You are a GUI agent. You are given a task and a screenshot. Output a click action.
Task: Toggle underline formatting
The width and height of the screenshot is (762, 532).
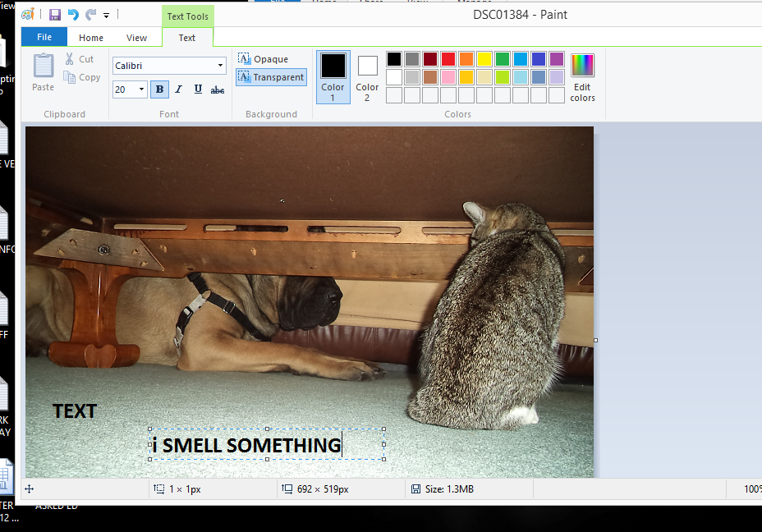coord(198,89)
